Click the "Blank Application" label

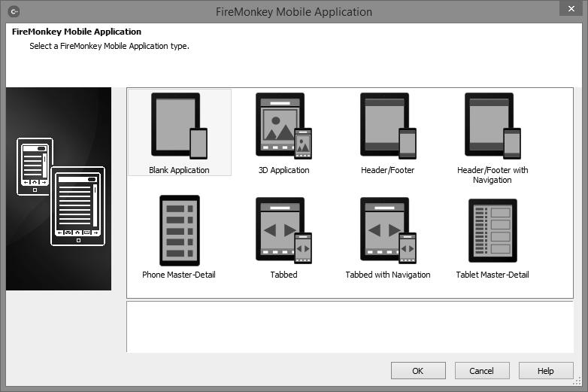pos(179,170)
